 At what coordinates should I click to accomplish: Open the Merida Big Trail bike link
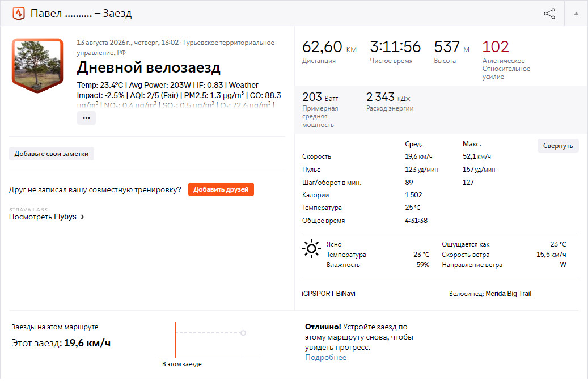(508, 294)
